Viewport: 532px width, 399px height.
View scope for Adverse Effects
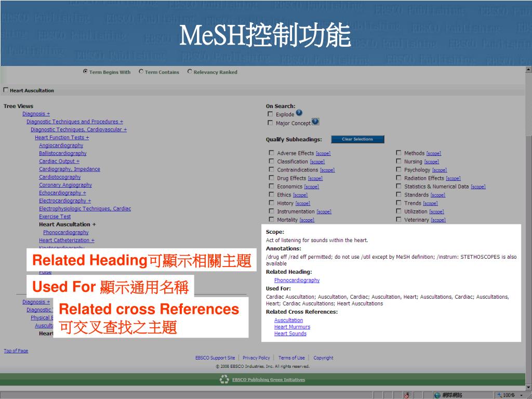pos(323,153)
